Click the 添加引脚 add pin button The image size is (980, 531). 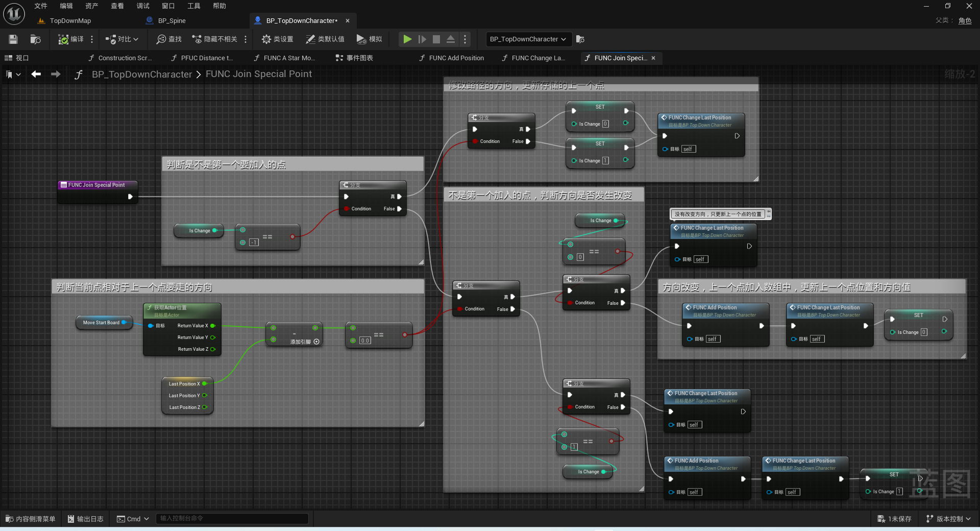305,342
